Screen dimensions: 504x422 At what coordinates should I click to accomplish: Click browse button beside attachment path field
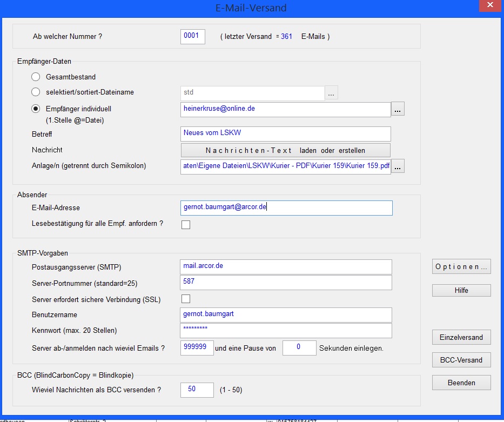pyautogui.click(x=398, y=167)
